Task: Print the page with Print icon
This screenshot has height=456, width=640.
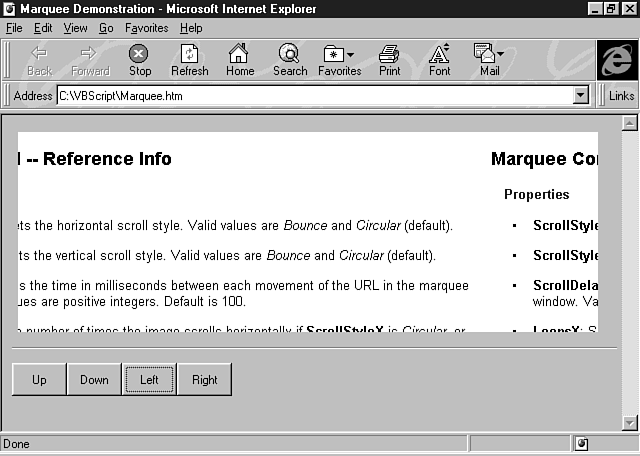Action: pyautogui.click(x=389, y=54)
